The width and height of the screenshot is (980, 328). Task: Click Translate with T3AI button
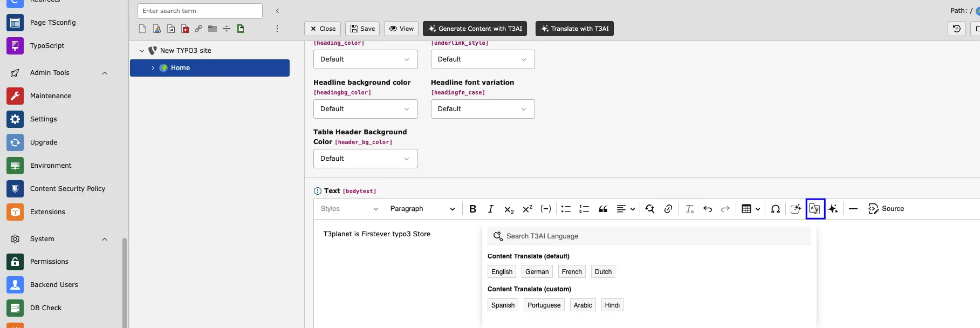(574, 29)
